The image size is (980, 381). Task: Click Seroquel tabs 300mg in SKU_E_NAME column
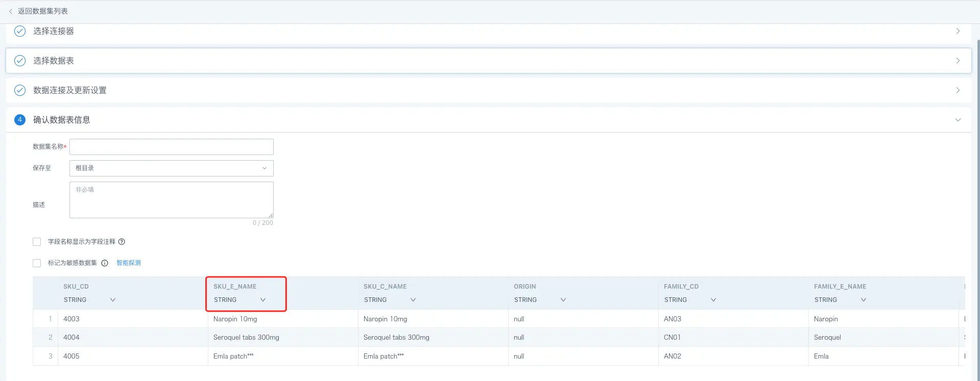tap(246, 337)
